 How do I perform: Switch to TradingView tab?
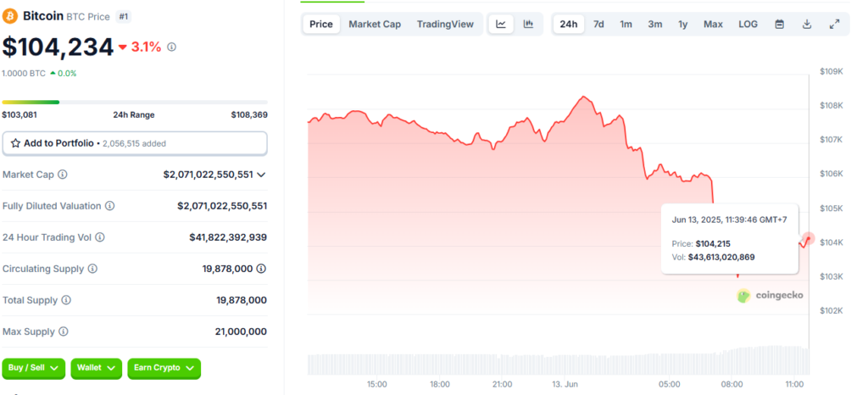tap(445, 25)
